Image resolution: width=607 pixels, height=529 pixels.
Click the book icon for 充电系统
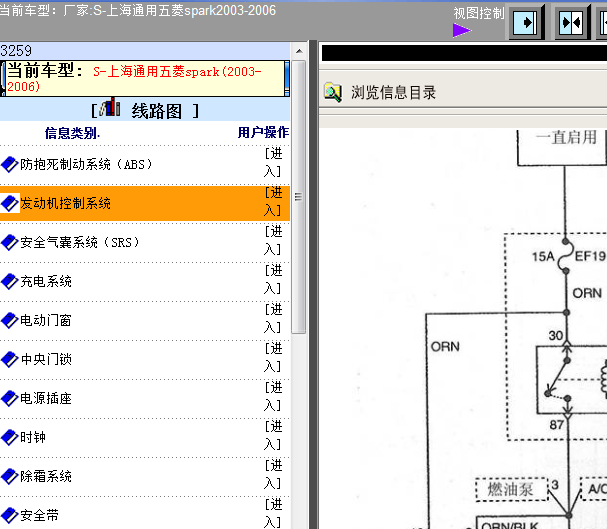coord(9,282)
